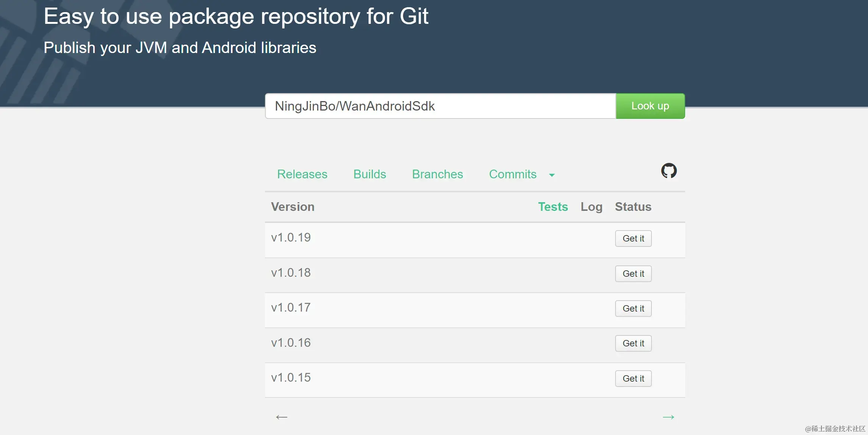Click Get it for v1.0.18

(x=633, y=274)
